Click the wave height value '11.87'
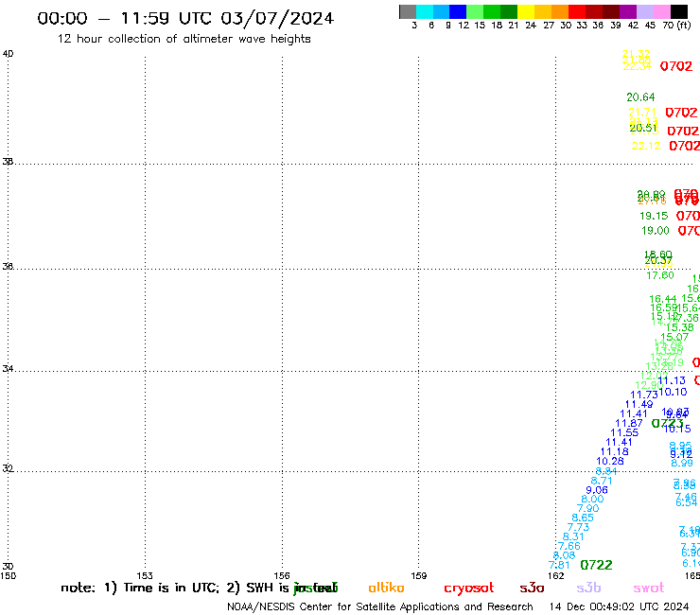Screen dimensions: 700x615 click(x=629, y=423)
